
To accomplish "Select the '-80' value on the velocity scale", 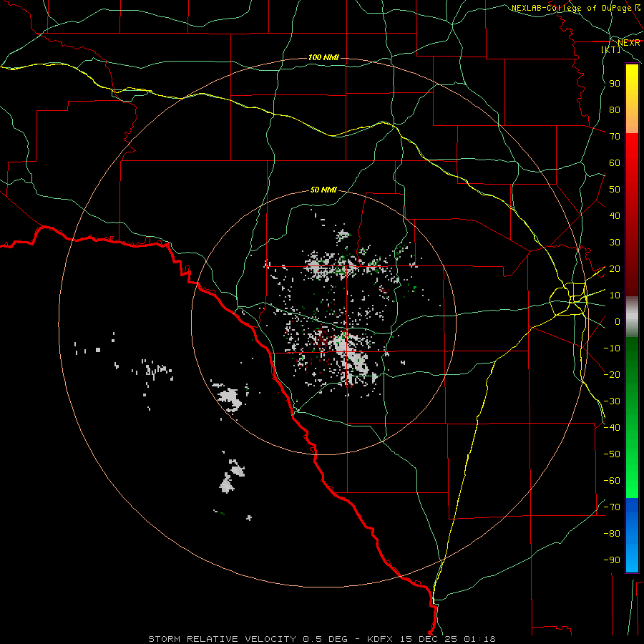I will coord(612,534).
